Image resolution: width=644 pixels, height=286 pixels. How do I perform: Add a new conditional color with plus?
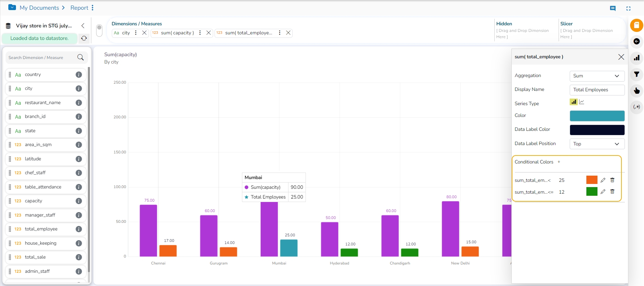point(559,162)
